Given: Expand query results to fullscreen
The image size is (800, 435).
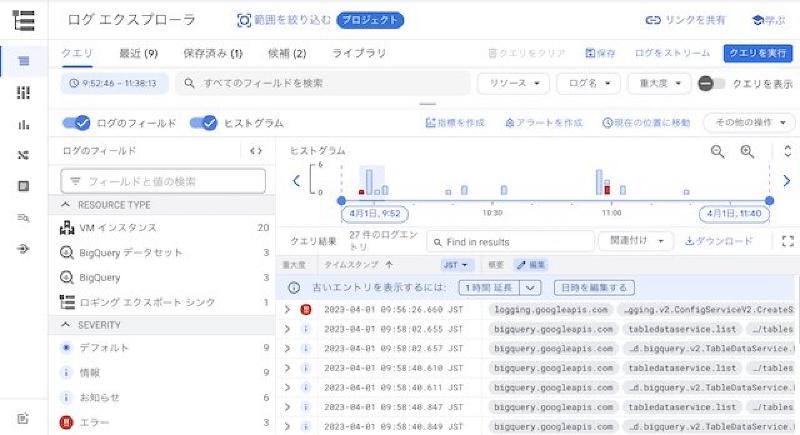Looking at the screenshot, I should [788, 241].
